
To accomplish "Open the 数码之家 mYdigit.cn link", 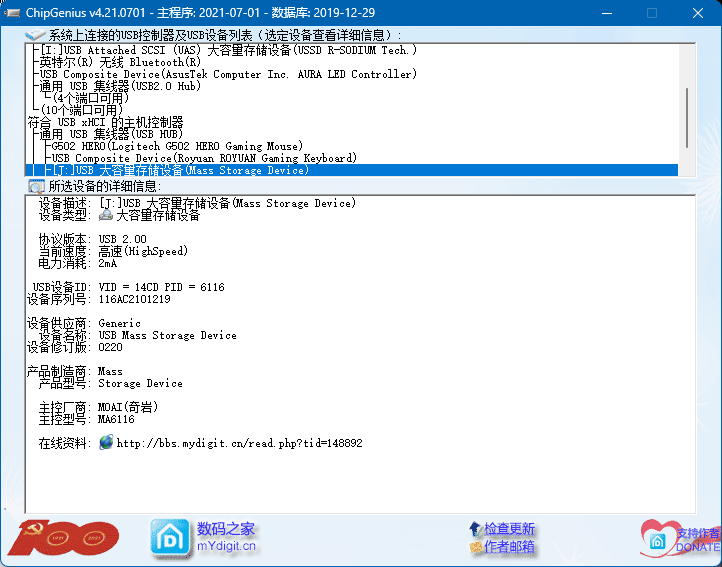I will click(226, 537).
